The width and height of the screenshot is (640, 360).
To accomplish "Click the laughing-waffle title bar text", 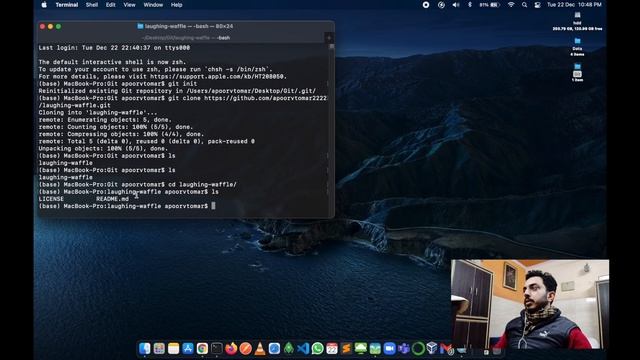I will (x=189, y=26).
